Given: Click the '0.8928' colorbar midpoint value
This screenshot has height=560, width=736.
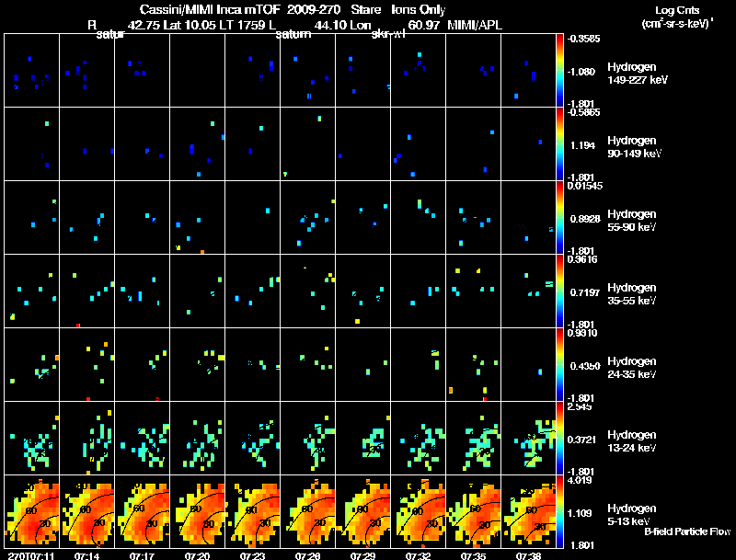Looking at the screenshot, I should pyautogui.click(x=583, y=219).
